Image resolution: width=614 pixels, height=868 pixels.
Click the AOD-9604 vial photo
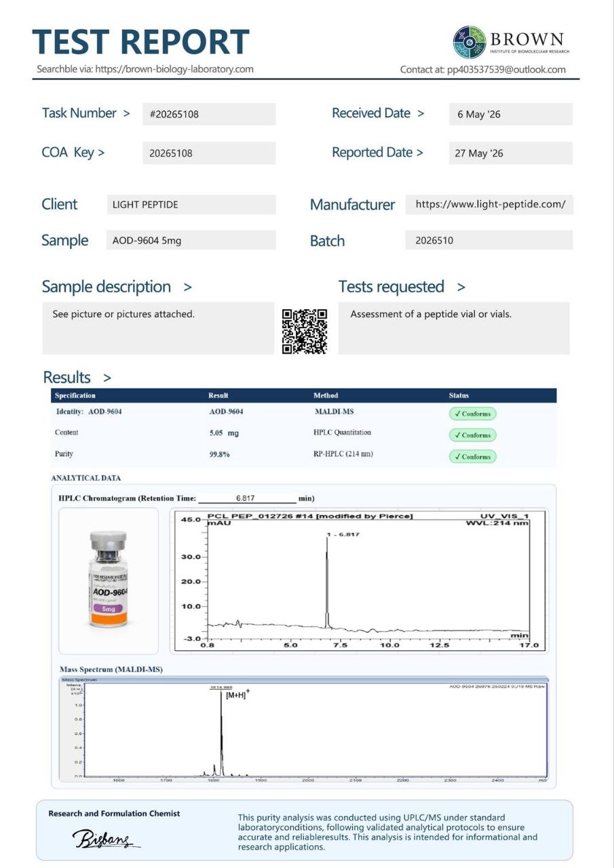pyautogui.click(x=109, y=578)
